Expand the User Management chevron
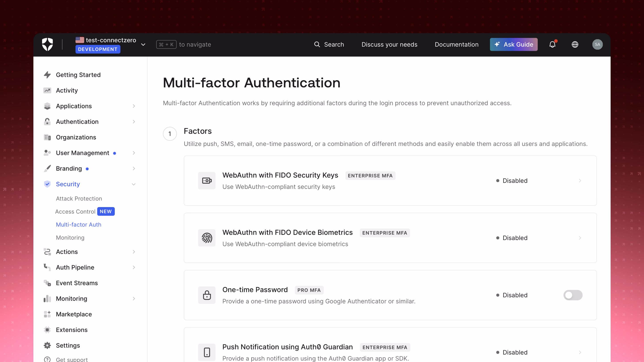Viewport: 644px width, 362px height. click(134, 153)
